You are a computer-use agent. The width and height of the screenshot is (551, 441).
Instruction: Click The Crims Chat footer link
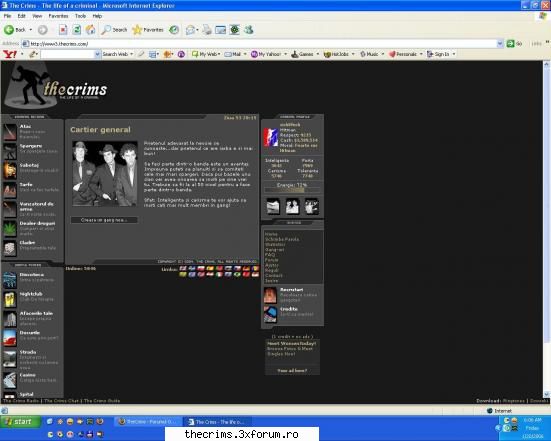(61, 401)
